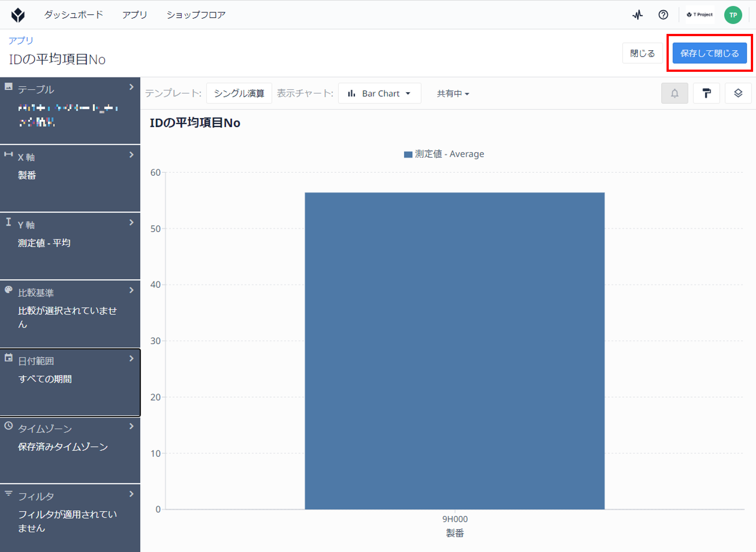Viewport: 756px width, 552px height.
Task: Click the フィルタ funnel icon
Action: pyautogui.click(x=9, y=493)
